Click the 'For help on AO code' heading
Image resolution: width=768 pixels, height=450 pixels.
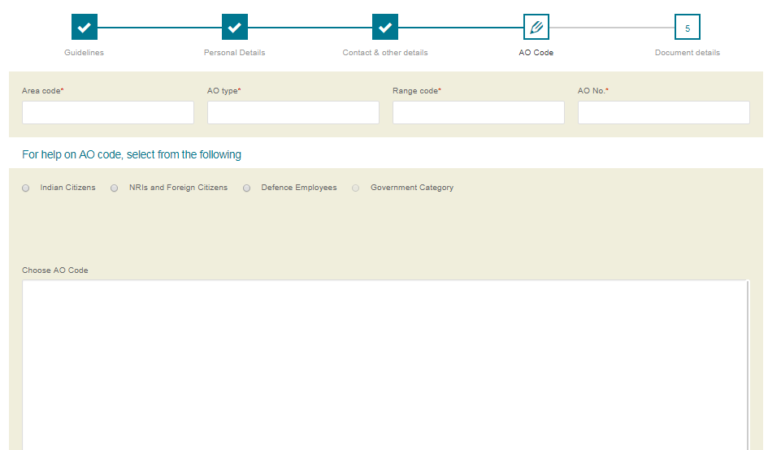click(x=131, y=155)
